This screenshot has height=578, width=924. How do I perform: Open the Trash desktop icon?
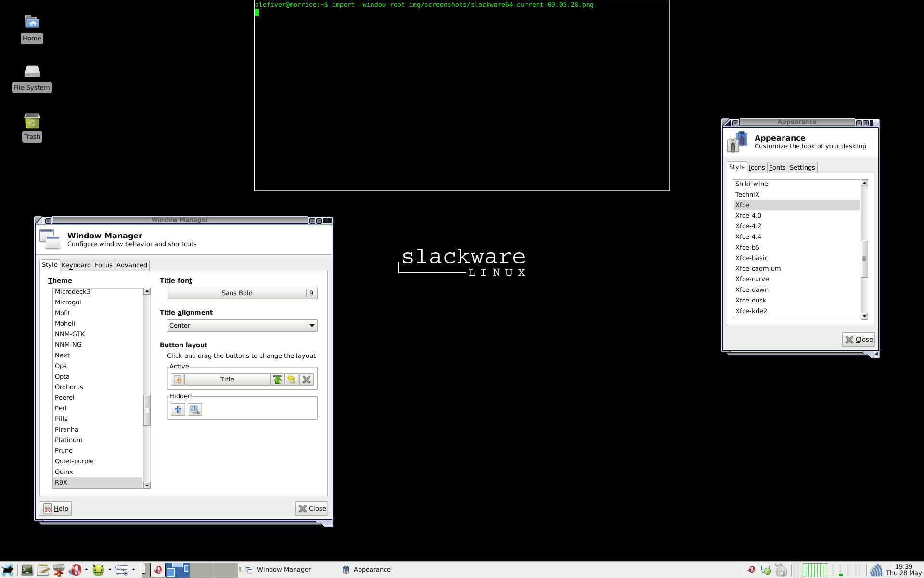tap(32, 127)
